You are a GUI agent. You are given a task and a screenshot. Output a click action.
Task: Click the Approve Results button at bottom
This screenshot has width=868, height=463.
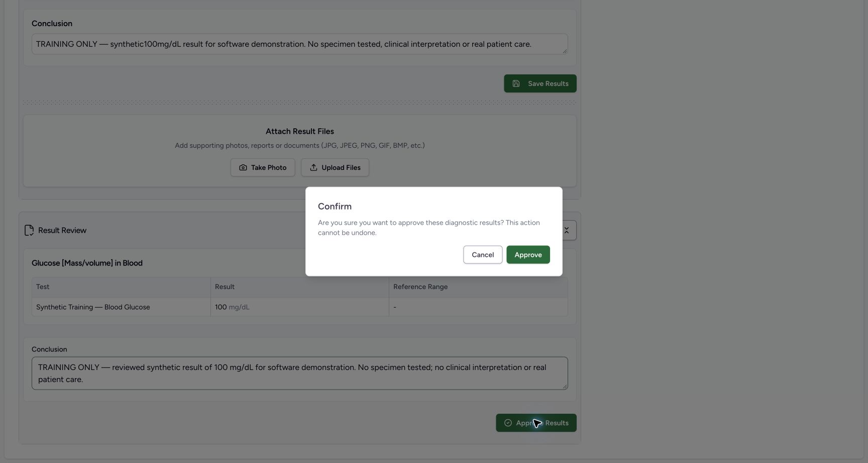tap(536, 423)
